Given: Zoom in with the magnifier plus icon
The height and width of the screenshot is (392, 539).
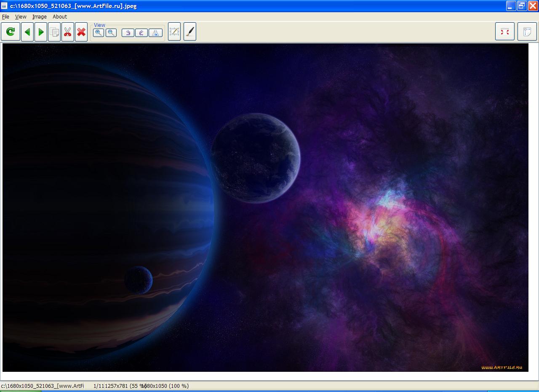Looking at the screenshot, I should (x=99, y=33).
